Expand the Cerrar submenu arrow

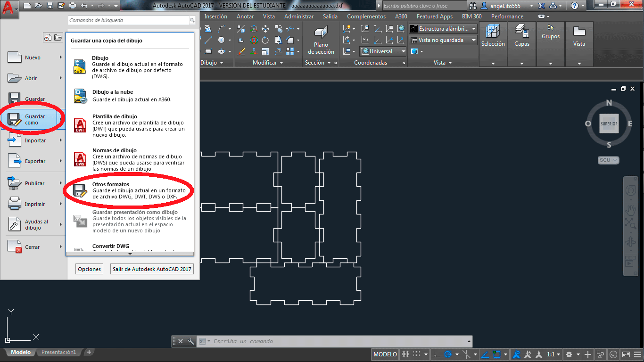click(61, 247)
